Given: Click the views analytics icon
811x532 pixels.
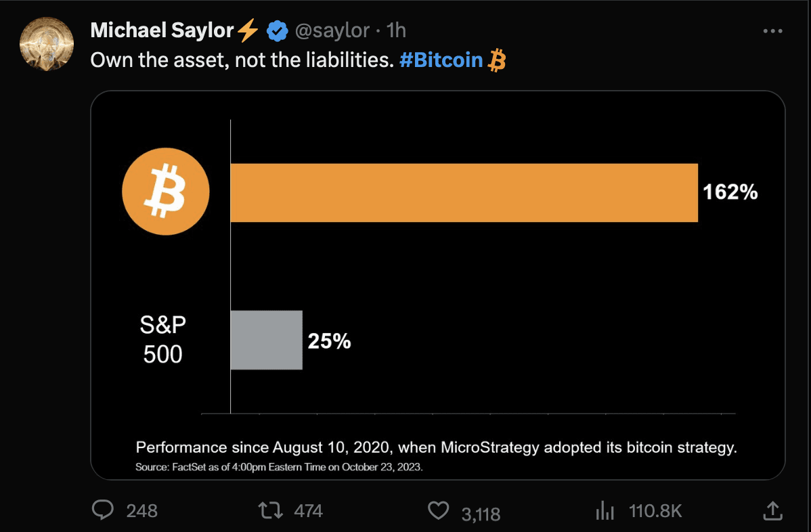Looking at the screenshot, I should [x=605, y=511].
